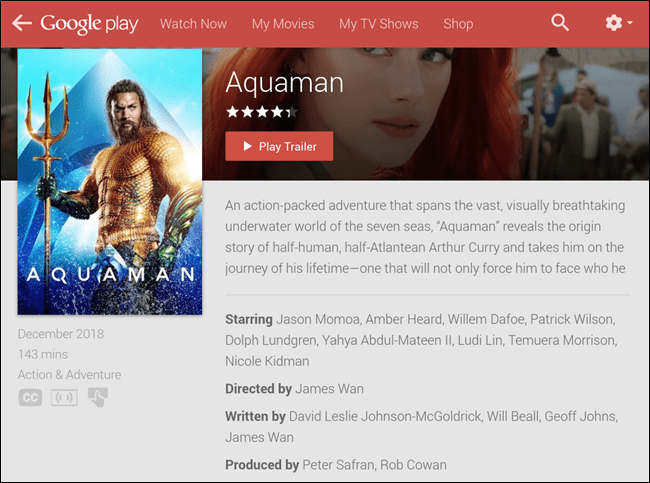Click the Aquaman movie poster
Viewport: 650px width, 483px height.
point(110,184)
